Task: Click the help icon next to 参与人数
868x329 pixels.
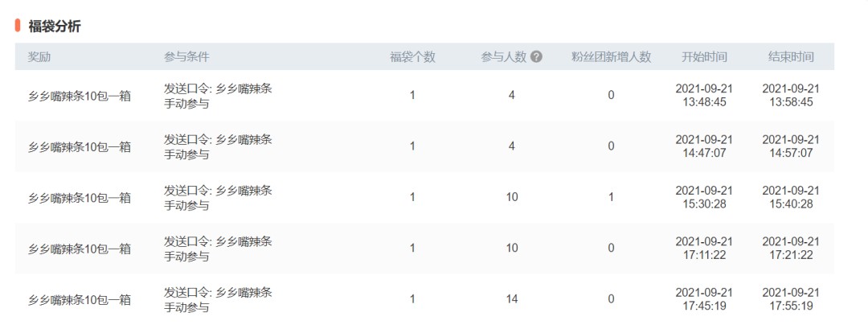Action: pos(536,56)
